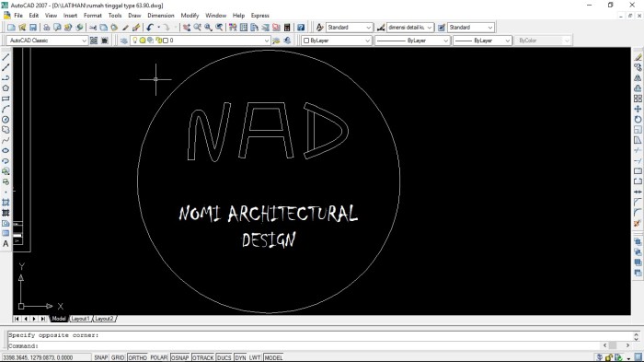
Task: Toggle OSNAP in status bar
Action: click(180, 358)
